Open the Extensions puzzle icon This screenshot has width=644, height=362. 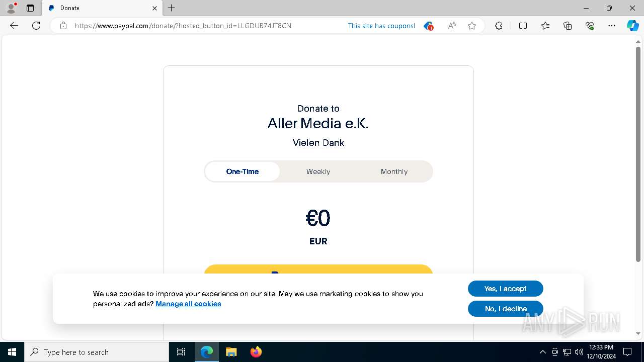[x=499, y=26]
